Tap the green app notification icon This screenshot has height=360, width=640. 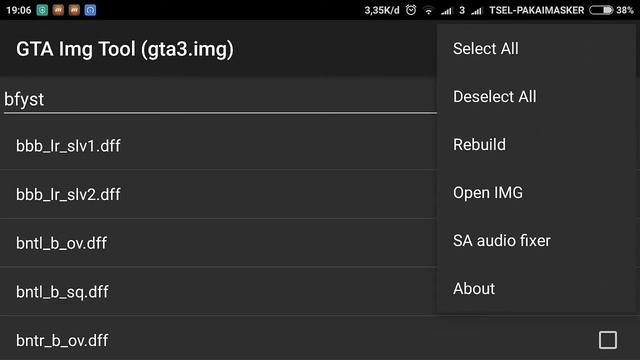(x=42, y=10)
